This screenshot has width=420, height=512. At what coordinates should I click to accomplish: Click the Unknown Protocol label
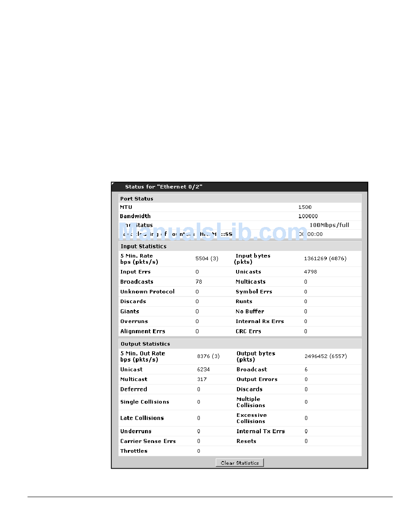pos(148,292)
